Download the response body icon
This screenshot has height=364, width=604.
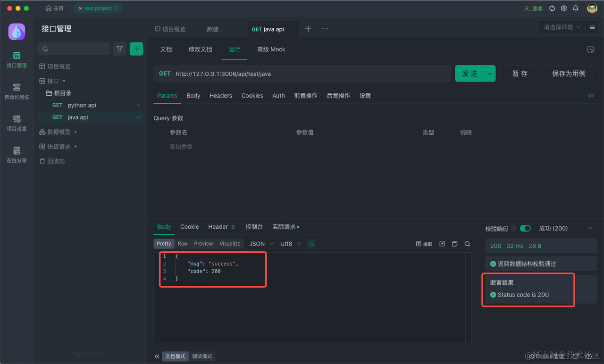pos(442,244)
